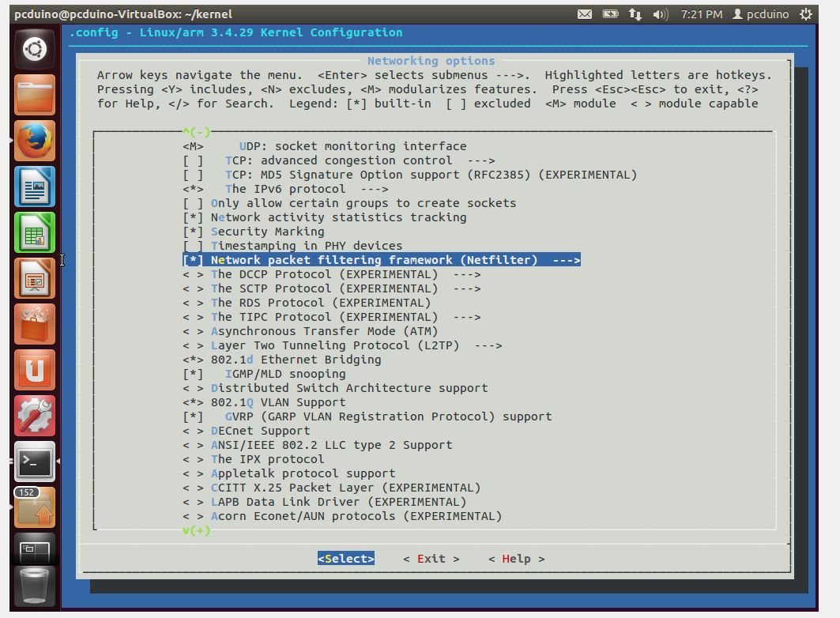This screenshot has height=618, width=840.
Task: Open The SCTP Protocol submenu
Action: coord(332,288)
